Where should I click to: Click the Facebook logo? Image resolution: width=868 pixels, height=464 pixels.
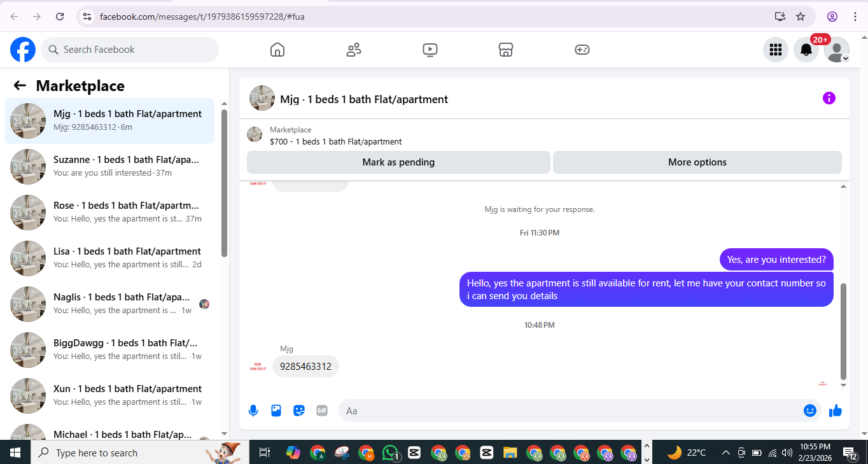(x=23, y=50)
